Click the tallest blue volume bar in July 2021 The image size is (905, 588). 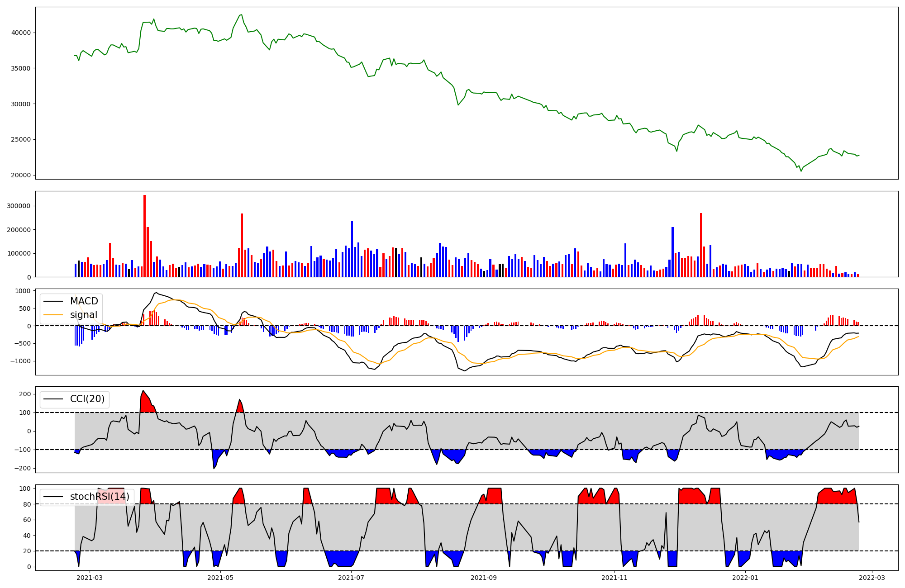point(352,249)
